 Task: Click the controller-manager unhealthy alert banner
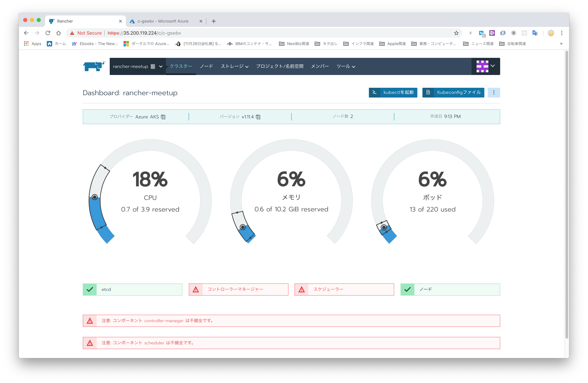291,321
